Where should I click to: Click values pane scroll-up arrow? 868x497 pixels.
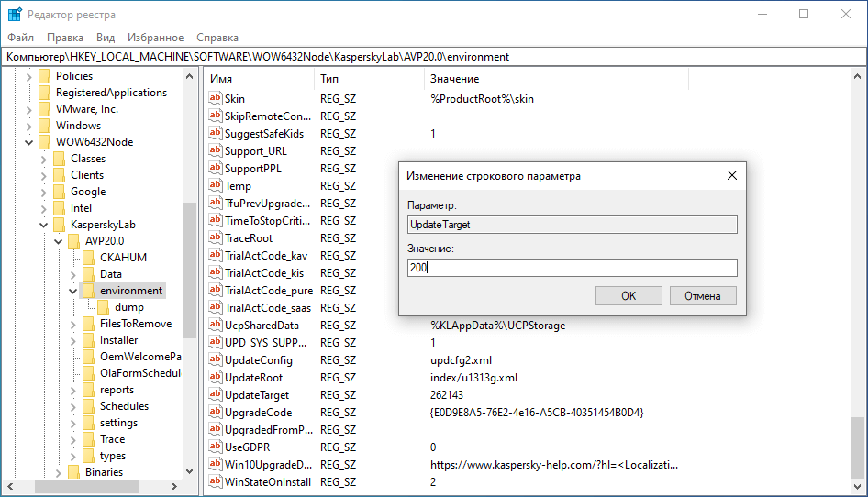coord(857,76)
